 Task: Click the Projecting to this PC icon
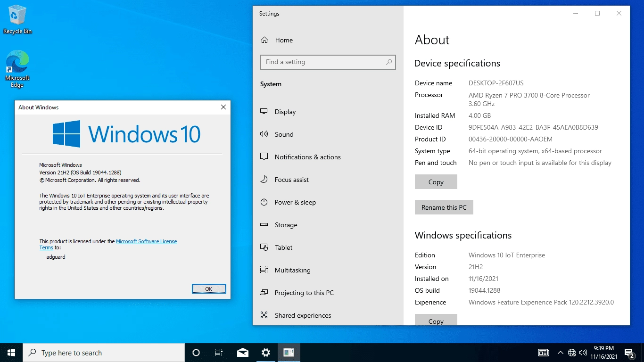click(x=264, y=293)
